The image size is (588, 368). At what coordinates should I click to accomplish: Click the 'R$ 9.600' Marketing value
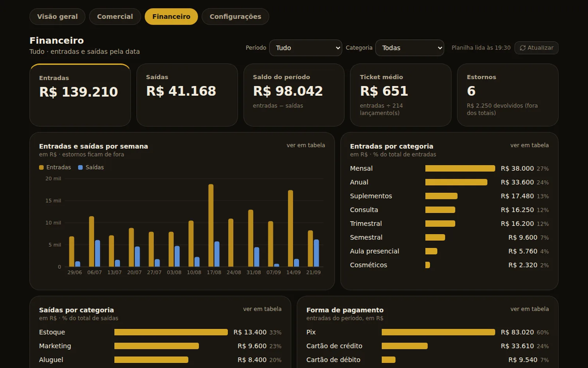(252, 346)
